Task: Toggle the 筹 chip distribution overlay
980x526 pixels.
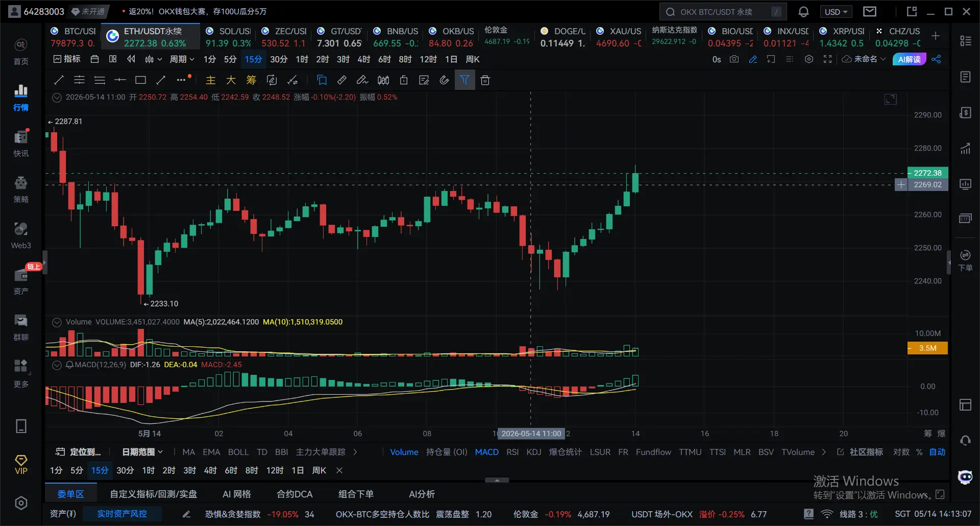Action: point(251,80)
